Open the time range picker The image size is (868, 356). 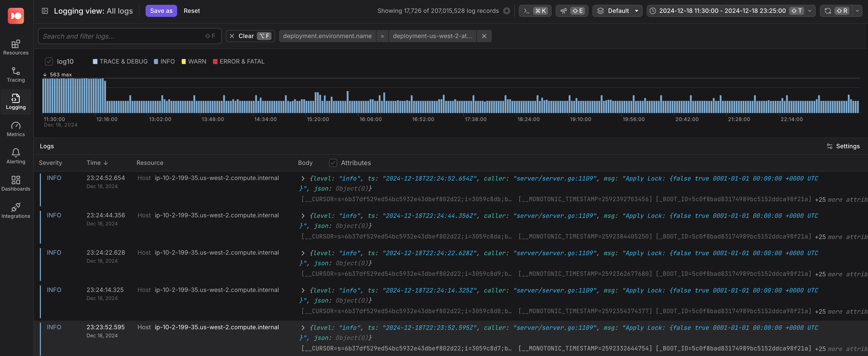pyautogui.click(x=731, y=11)
